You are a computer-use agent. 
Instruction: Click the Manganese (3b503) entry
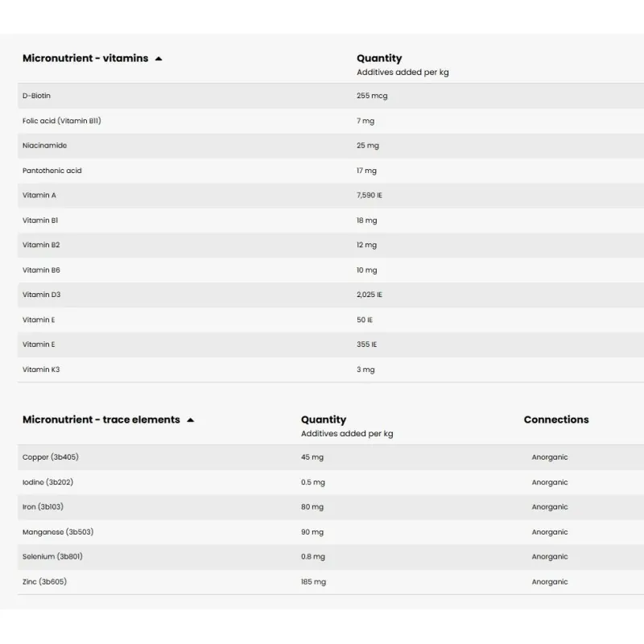coord(58,532)
